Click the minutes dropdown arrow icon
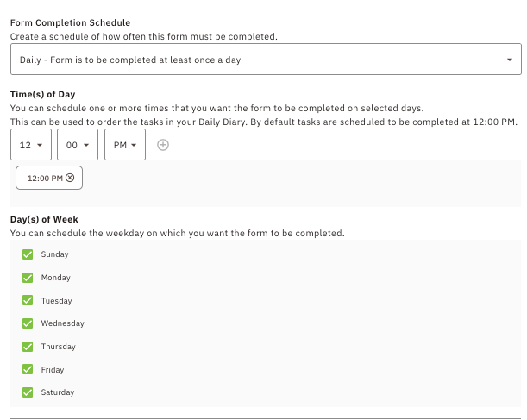This screenshot has height=420, width=527. [86, 145]
